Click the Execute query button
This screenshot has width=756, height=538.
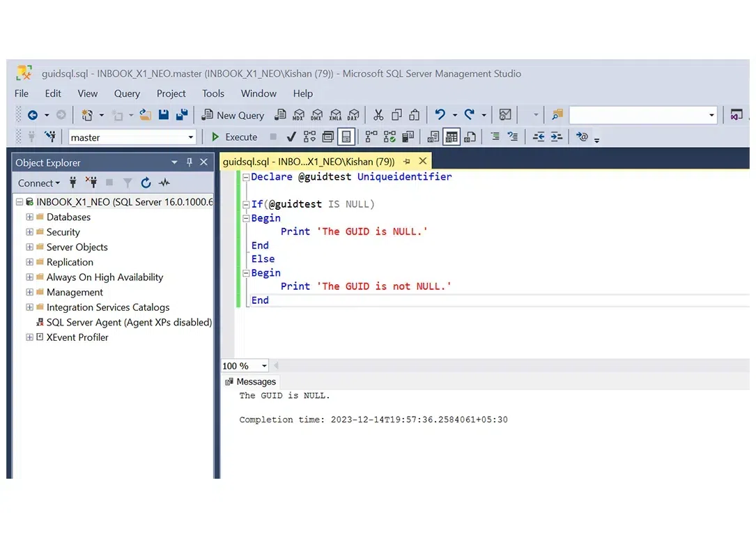click(x=235, y=137)
